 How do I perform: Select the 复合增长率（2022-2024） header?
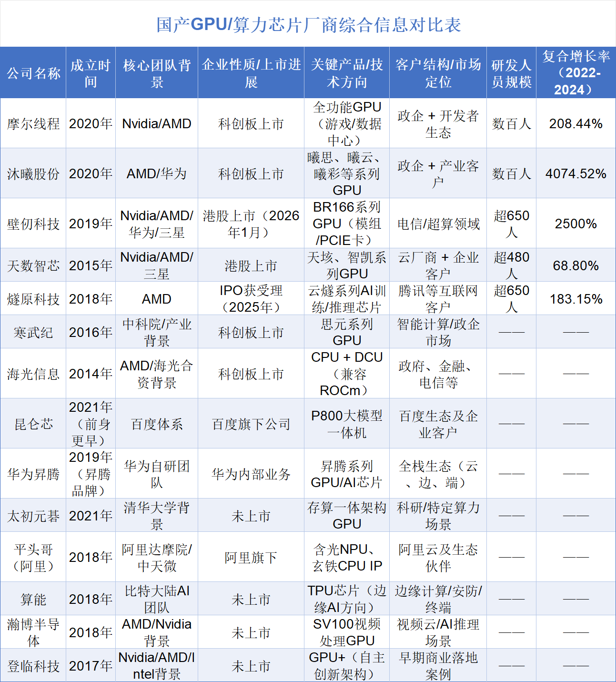point(576,73)
